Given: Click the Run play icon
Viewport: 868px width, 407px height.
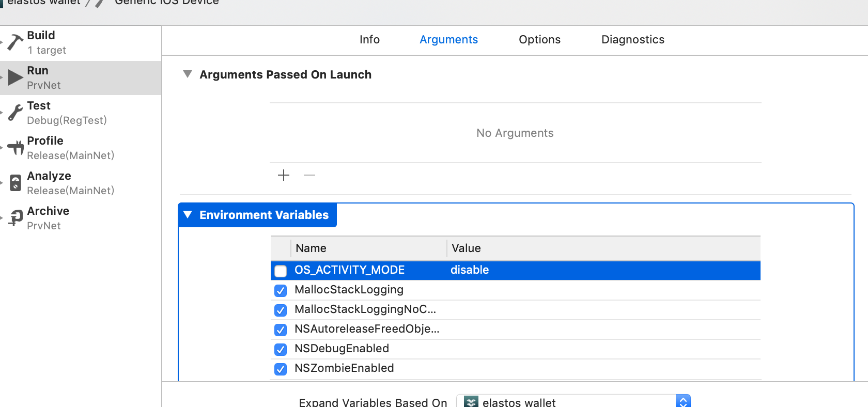Looking at the screenshot, I should (16, 78).
